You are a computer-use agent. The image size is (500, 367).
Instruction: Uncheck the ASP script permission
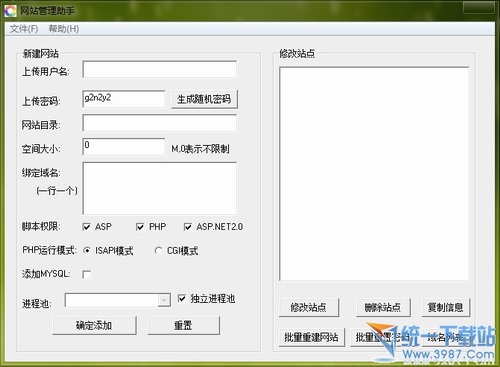(86, 227)
